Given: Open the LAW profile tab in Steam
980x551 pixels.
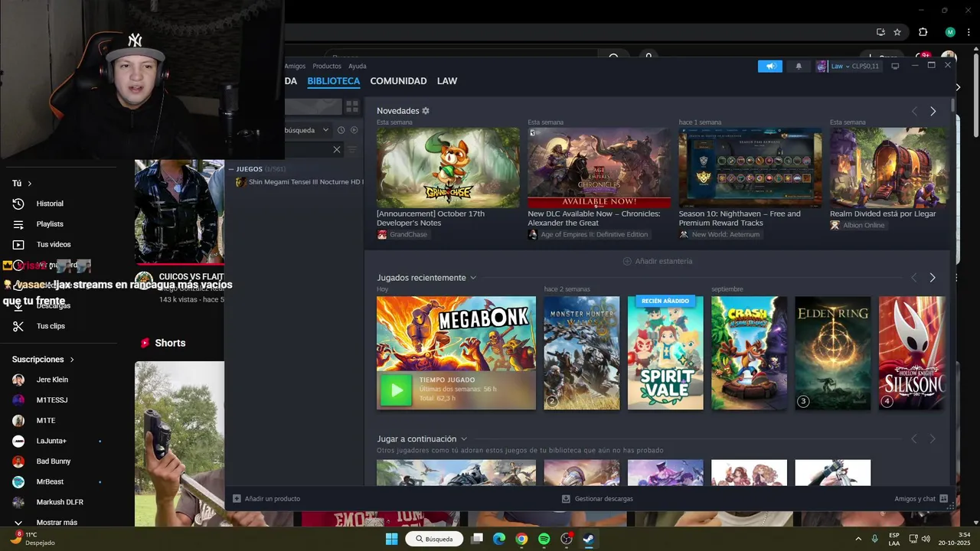Looking at the screenshot, I should 447,81.
